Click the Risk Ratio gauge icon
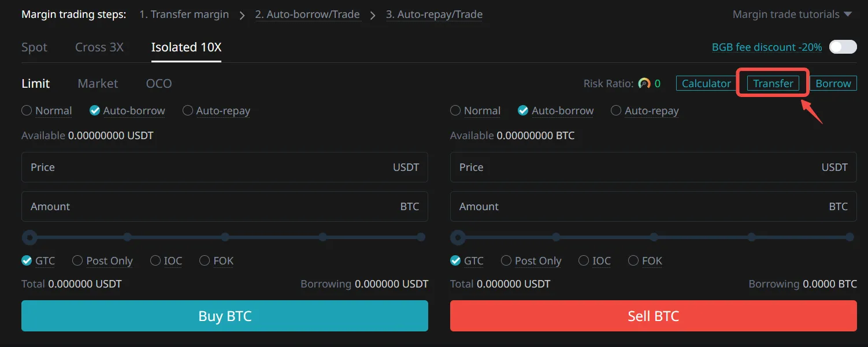This screenshot has width=868, height=347. coord(644,84)
